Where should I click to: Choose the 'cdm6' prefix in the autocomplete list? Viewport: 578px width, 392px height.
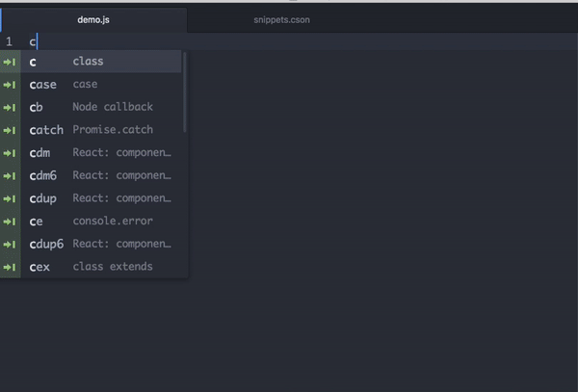tap(43, 175)
